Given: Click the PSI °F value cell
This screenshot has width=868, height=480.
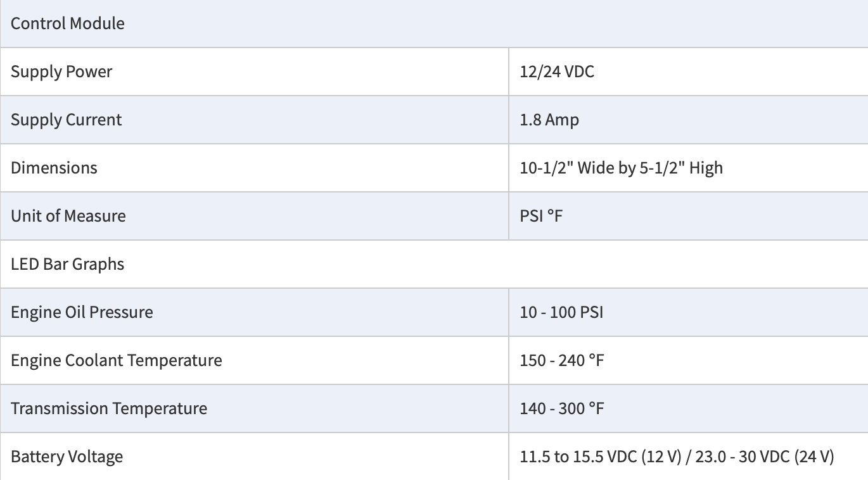Looking at the screenshot, I should (x=542, y=216).
